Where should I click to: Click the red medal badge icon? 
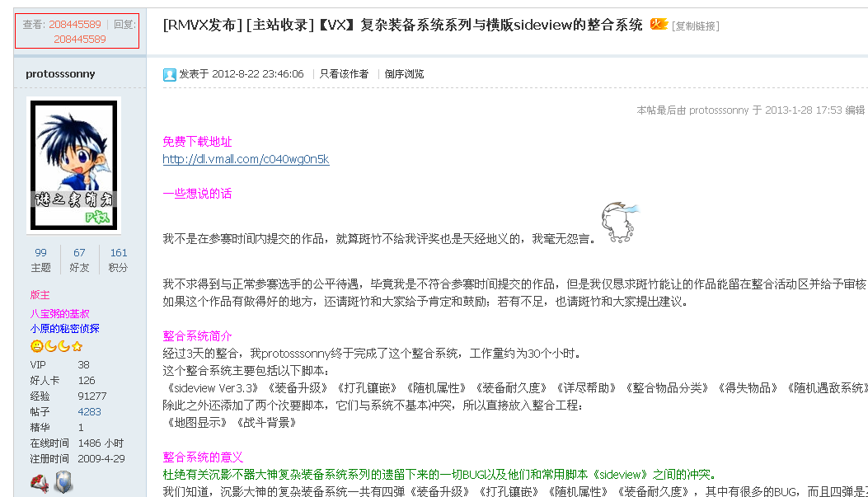click(40, 483)
